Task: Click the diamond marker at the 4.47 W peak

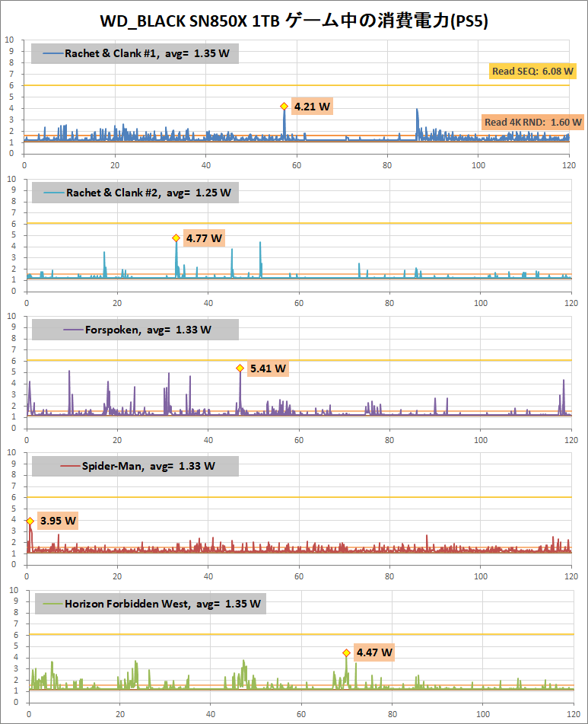Action: point(346,653)
